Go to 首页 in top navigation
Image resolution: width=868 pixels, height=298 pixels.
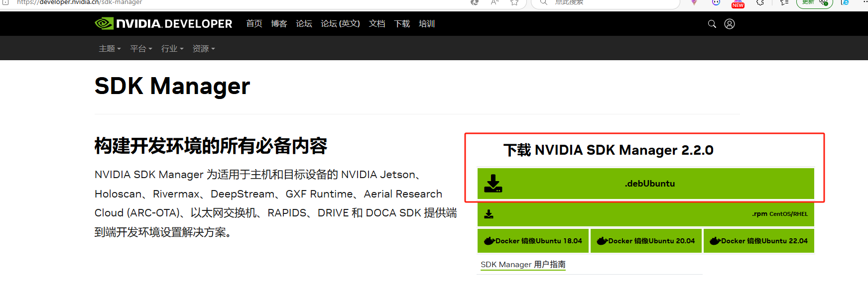pos(254,23)
